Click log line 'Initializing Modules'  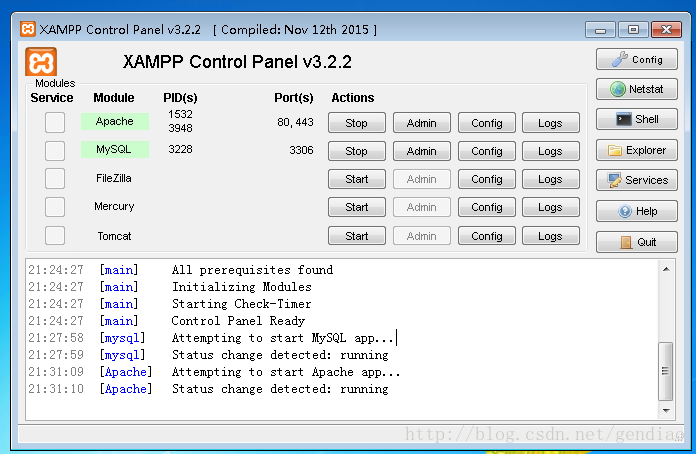241,287
